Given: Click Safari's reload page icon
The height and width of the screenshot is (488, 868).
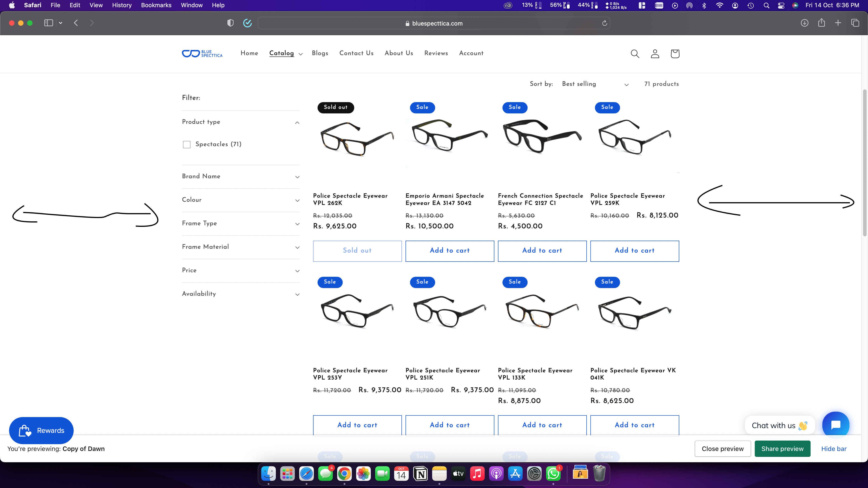Looking at the screenshot, I should pos(604,23).
